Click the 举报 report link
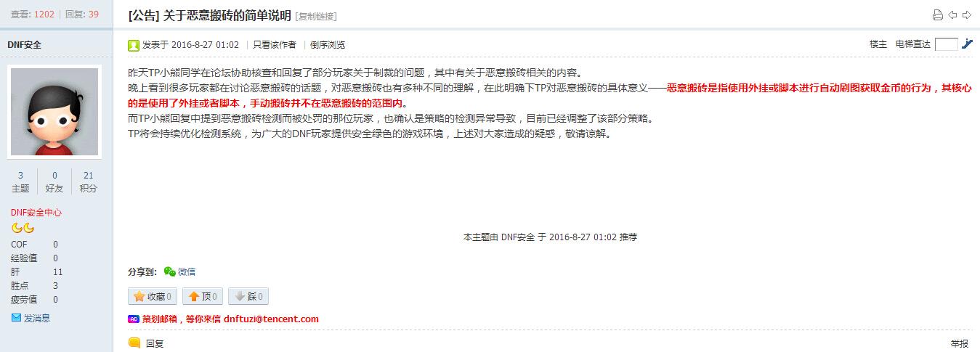The height and width of the screenshot is (352, 980). [x=959, y=343]
